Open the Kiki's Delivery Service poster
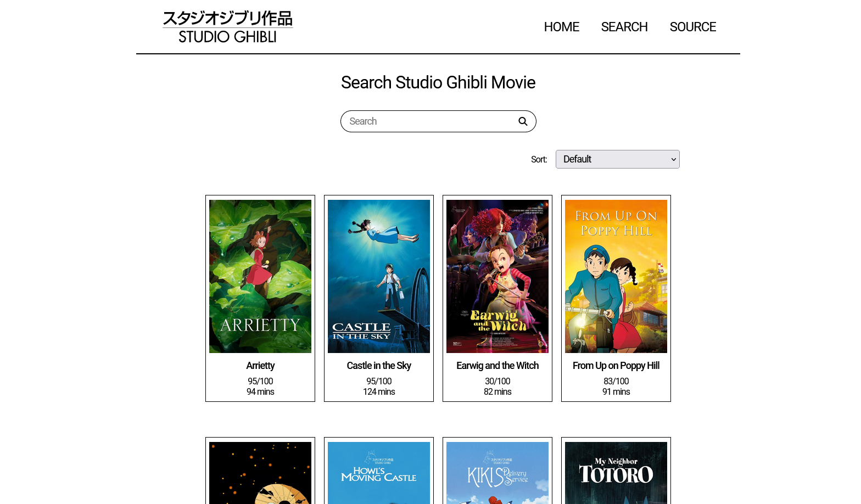 pyautogui.click(x=497, y=473)
